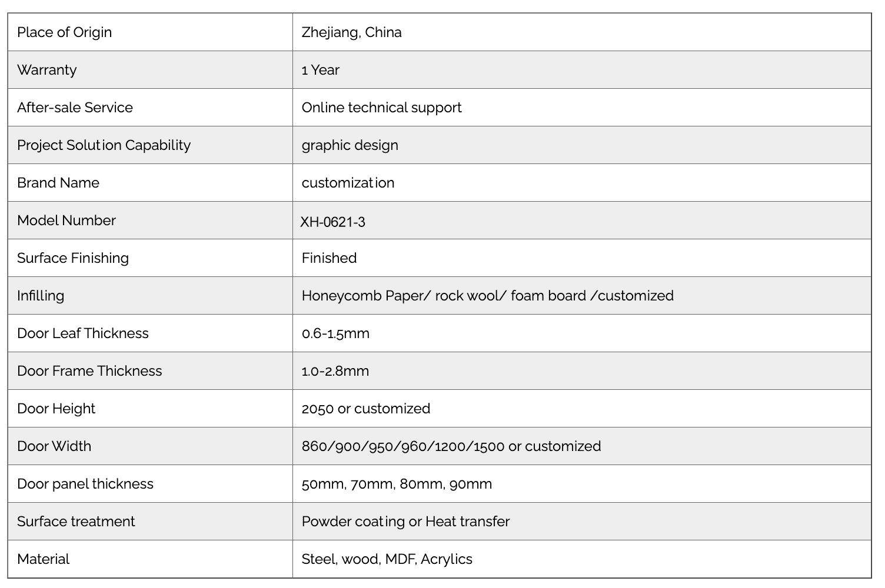885x588 pixels.
Task: Select the 2050 or customized value
Action: [365, 409]
